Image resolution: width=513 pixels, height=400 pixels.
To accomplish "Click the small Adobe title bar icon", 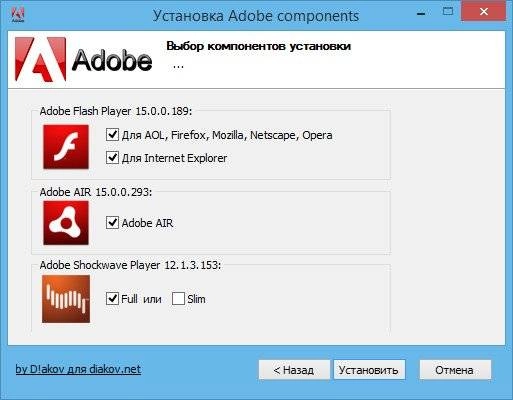I will (18, 14).
